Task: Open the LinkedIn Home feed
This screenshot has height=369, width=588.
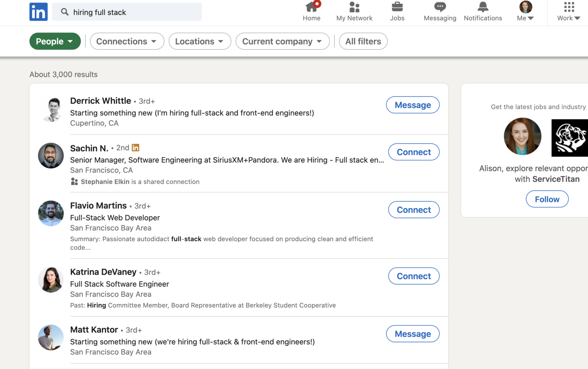Action: (311, 11)
